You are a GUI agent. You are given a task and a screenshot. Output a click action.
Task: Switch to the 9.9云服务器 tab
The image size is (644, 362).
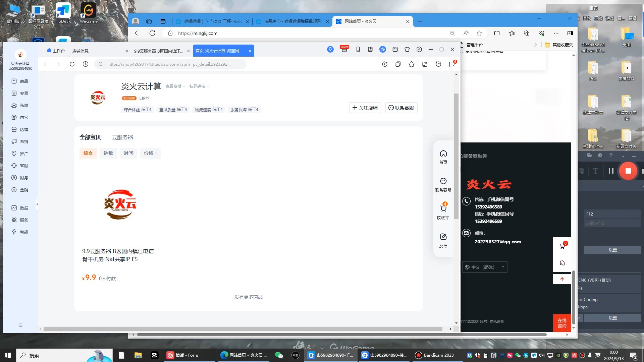pyautogui.click(x=159, y=51)
